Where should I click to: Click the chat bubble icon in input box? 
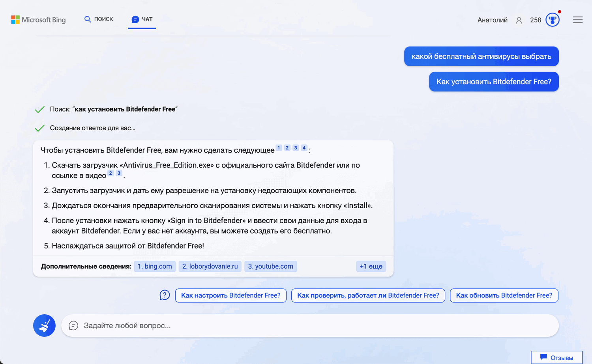(73, 326)
